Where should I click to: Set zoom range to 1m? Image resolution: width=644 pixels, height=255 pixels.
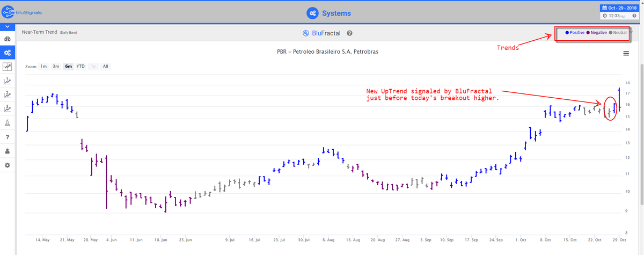43,67
